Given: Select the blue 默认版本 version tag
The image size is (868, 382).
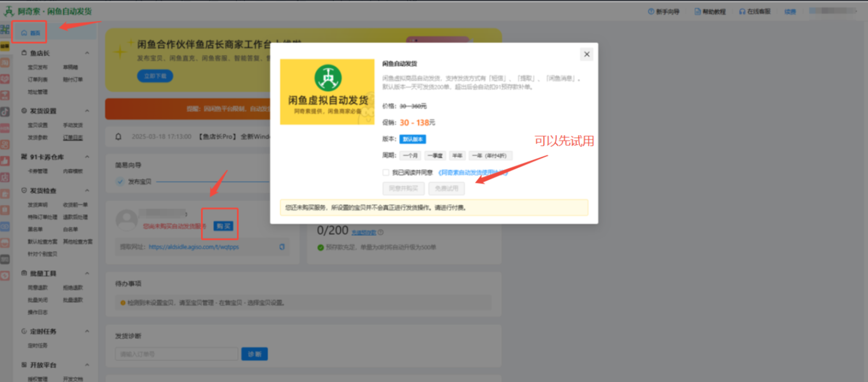Looking at the screenshot, I should coord(413,139).
